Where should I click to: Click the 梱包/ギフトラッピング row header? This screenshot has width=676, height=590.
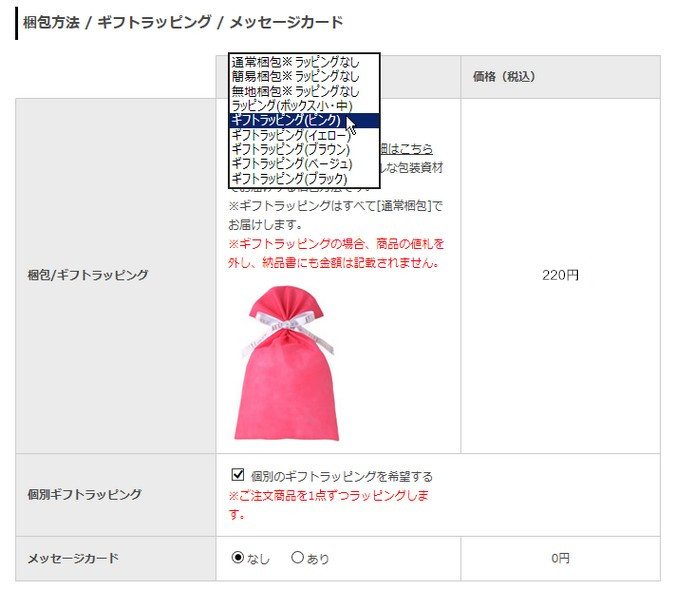point(116,276)
